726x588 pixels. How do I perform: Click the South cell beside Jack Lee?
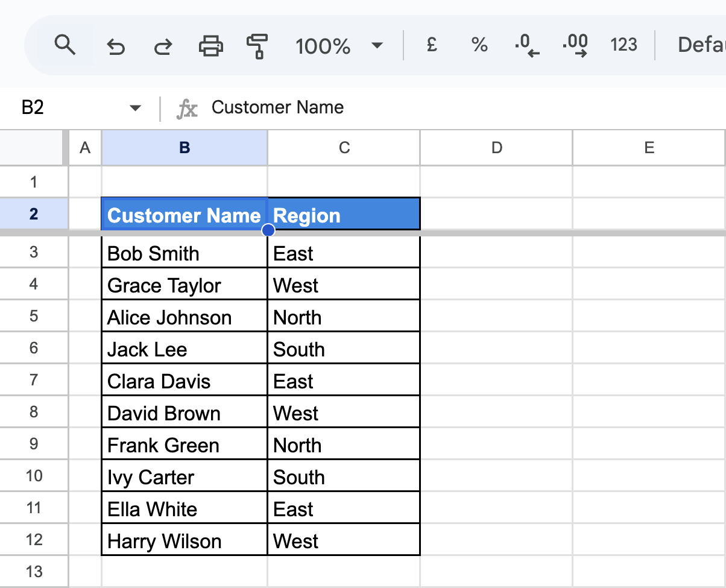[x=344, y=349]
